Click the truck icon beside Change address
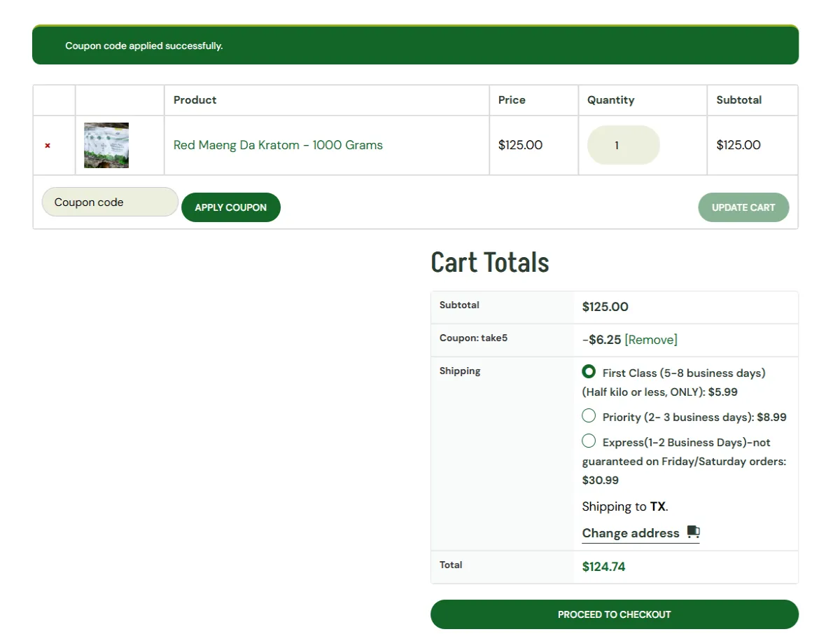Viewport: 840px width, 634px height. [x=694, y=532]
